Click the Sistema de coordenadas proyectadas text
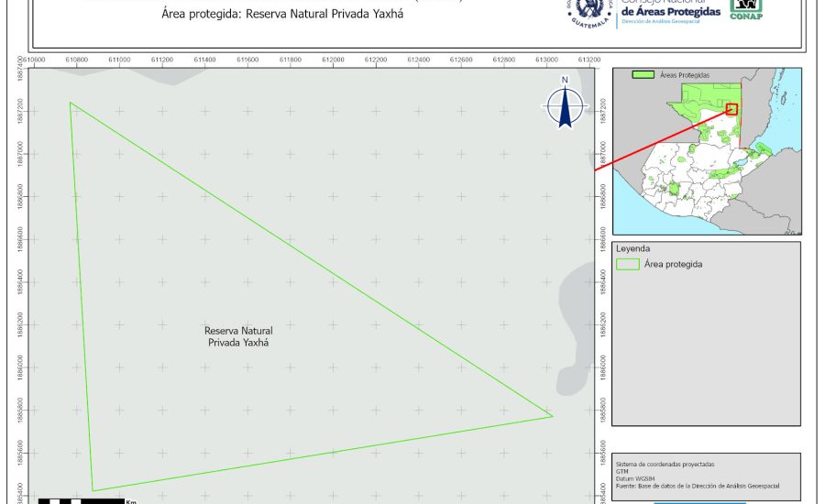This screenshot has width=825, height=504. [665, 463]
